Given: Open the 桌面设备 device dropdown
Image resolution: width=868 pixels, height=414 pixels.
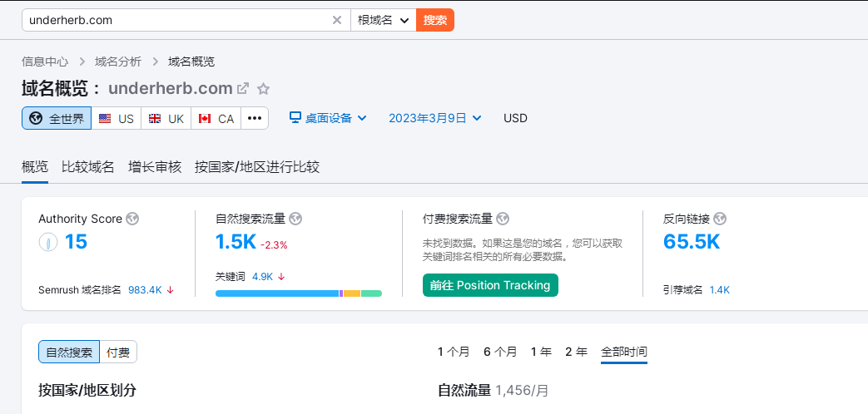Looking at the screenshot, I should (x=328, y=118).
